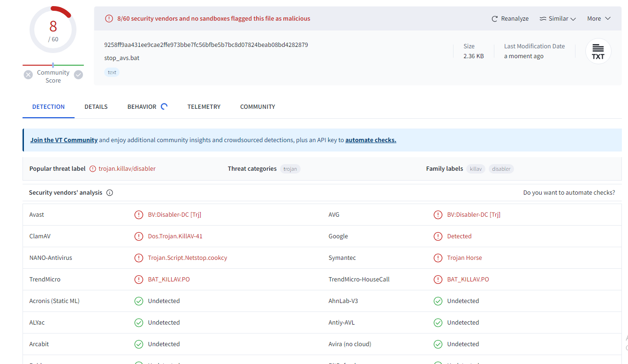Click the Last Modification Date value
The width and height of the screenshot is (628, 364).
pos(524,56)
